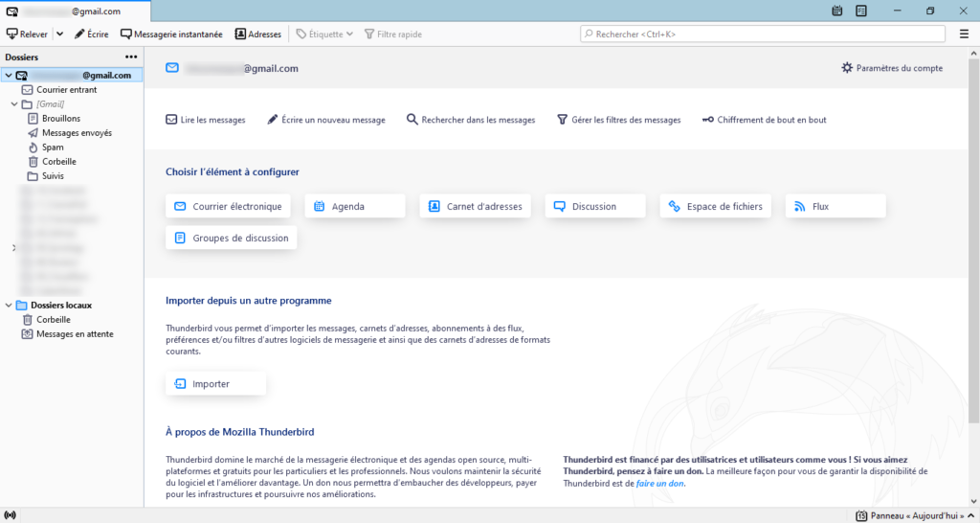Click the scrollbar down arrow
The image size is (980, 523).
pyautogui.click(x=973, y=501)
